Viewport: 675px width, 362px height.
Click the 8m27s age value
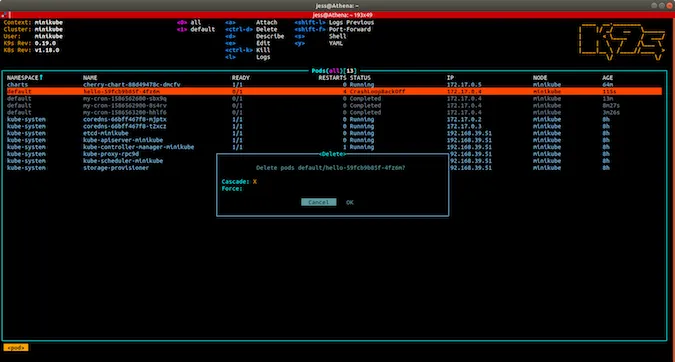click(x=611, y=105)
